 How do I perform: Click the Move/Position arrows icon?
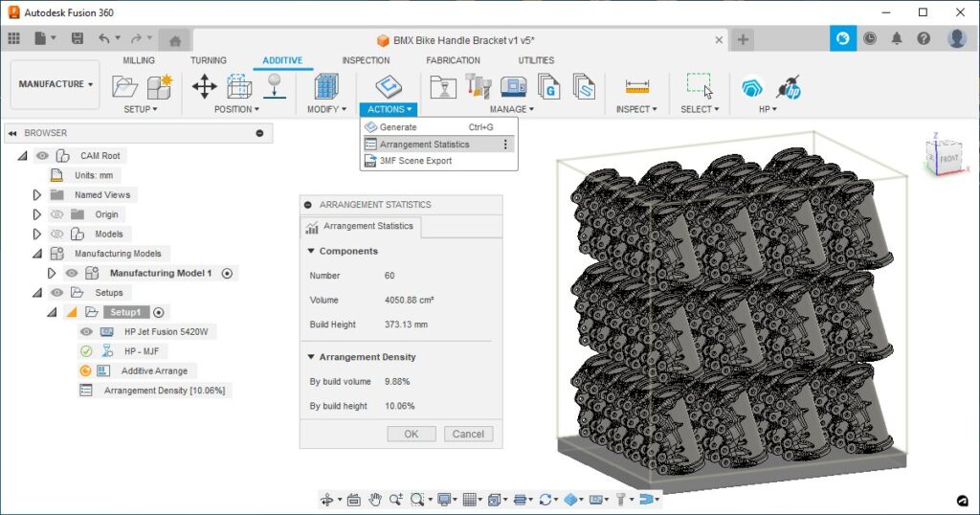(x=204, y=87)
